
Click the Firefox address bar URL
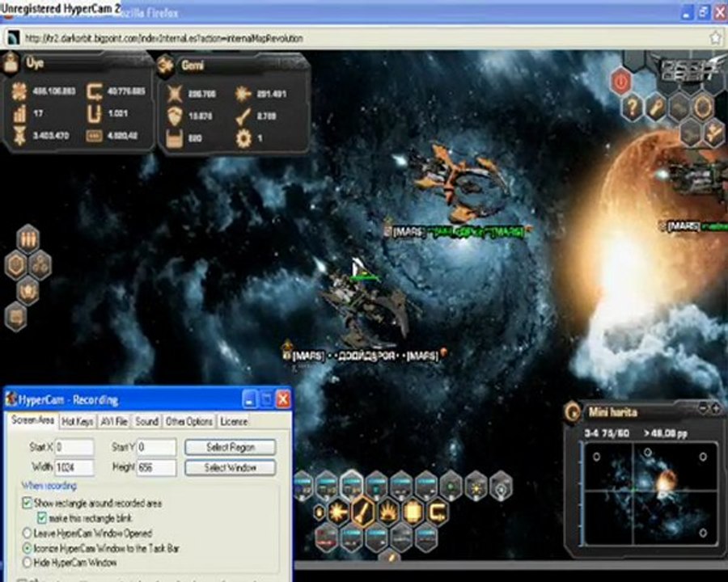(x=163, y=39)
